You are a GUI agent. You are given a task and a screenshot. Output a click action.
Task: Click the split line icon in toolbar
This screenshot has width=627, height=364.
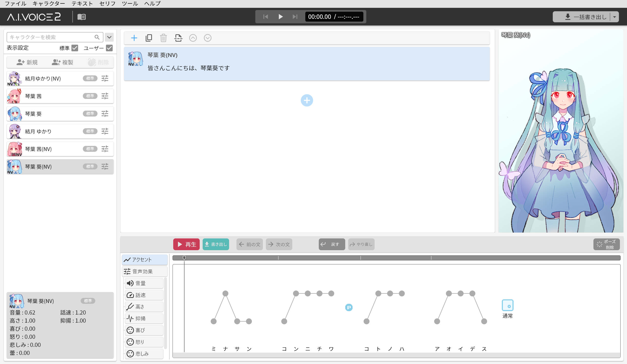[x=178, y=38]
